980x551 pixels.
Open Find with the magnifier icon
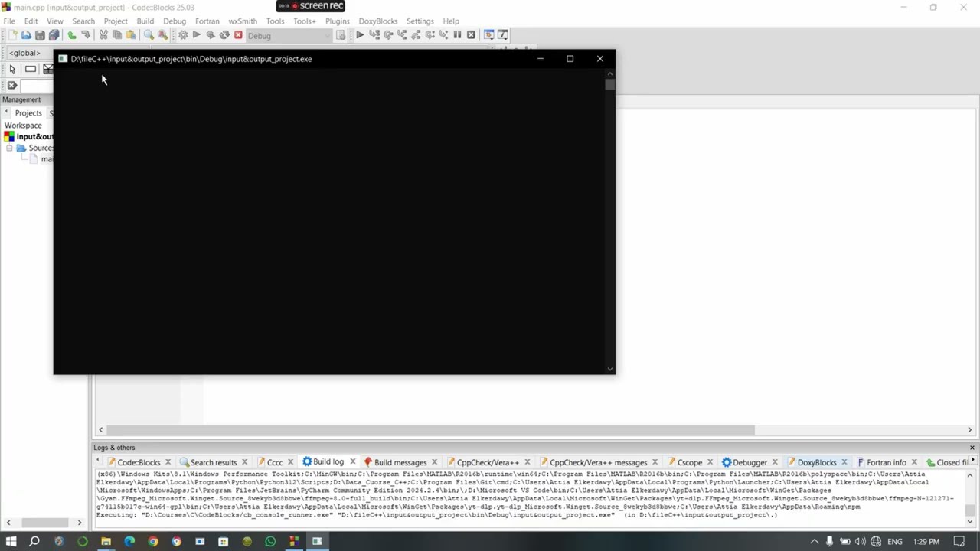point(149,35)
